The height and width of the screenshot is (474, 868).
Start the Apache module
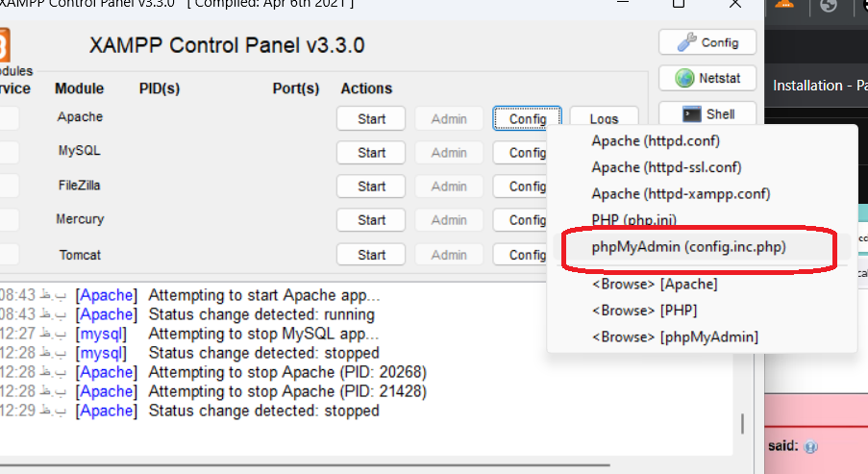pos(371,118)
